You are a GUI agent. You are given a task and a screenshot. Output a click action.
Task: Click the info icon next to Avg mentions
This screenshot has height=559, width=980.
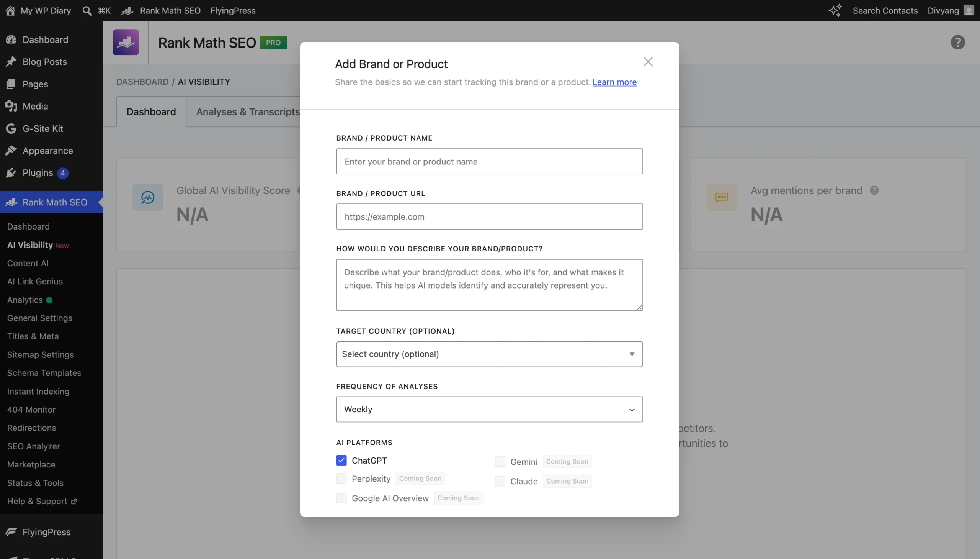coord(874,190)
